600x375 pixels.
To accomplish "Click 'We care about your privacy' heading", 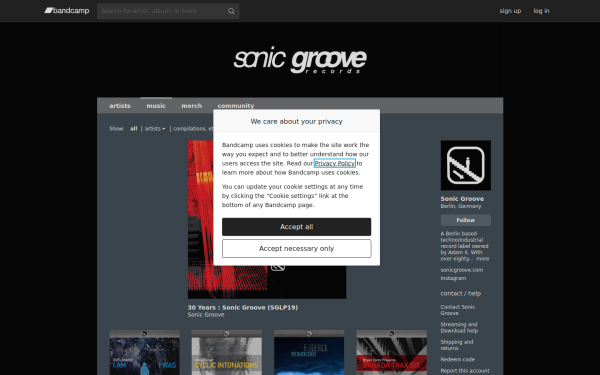I will click(297, 121).
